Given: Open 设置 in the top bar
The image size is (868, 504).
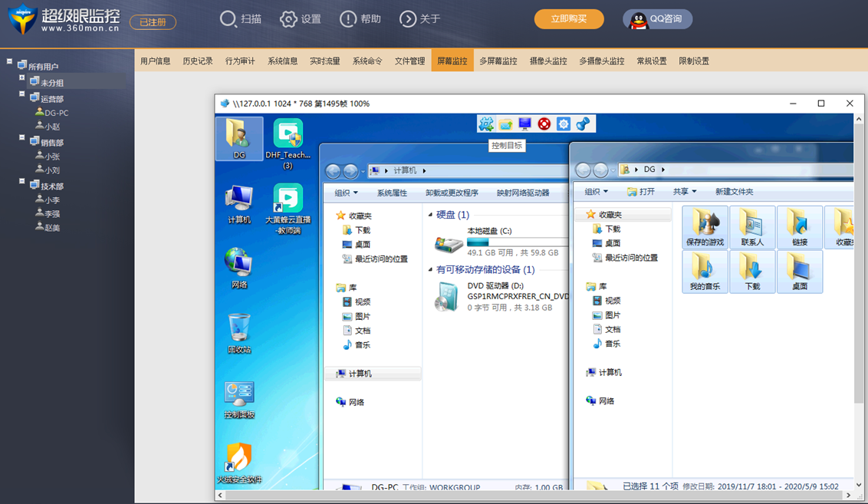Looking at the screenshot, I should (300, 19).
